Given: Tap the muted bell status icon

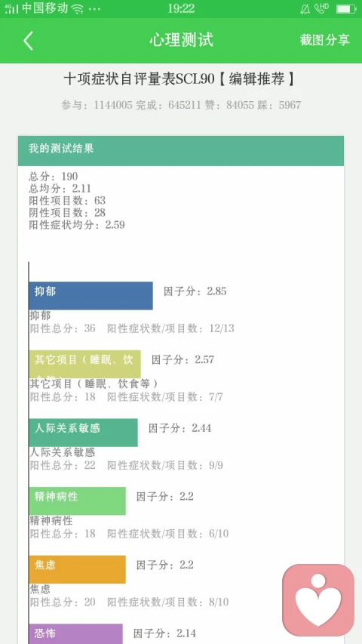Looking at the screenshot, I should 305,9.
